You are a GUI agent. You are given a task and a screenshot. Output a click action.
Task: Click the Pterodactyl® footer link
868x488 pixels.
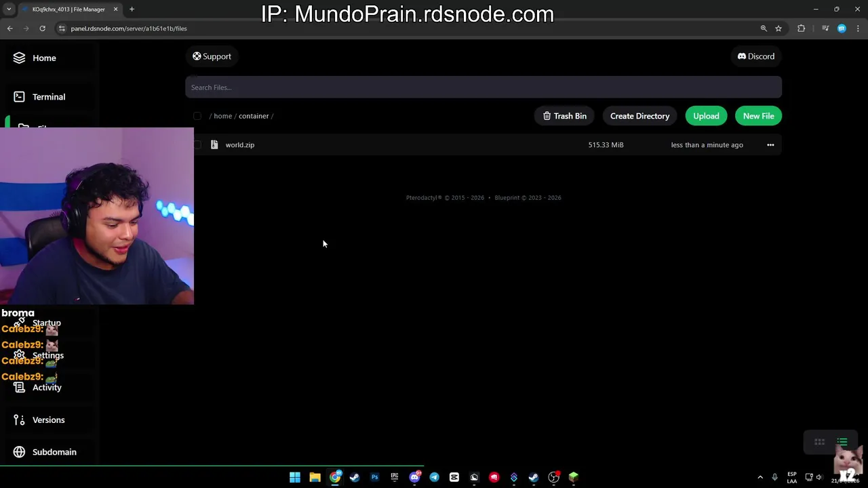click(424, 198)
